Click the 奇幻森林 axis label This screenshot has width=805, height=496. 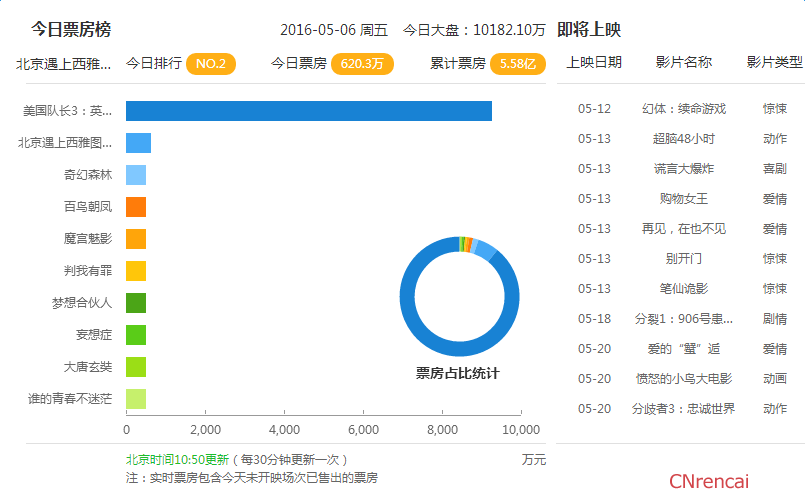click(x=88, y=175)
